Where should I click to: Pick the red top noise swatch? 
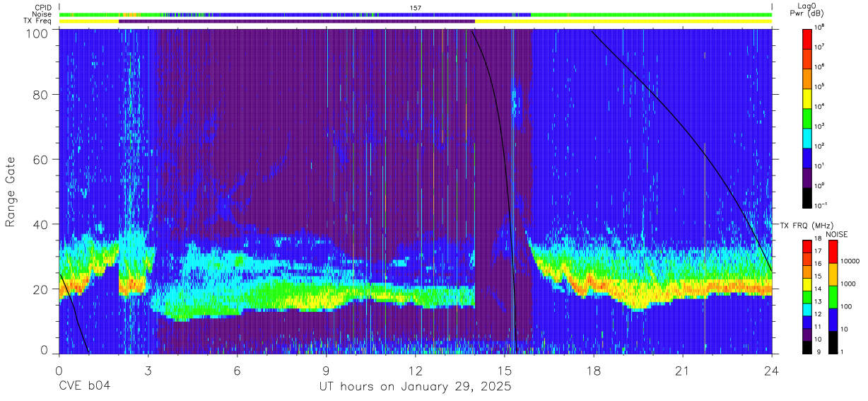(832, 251)
